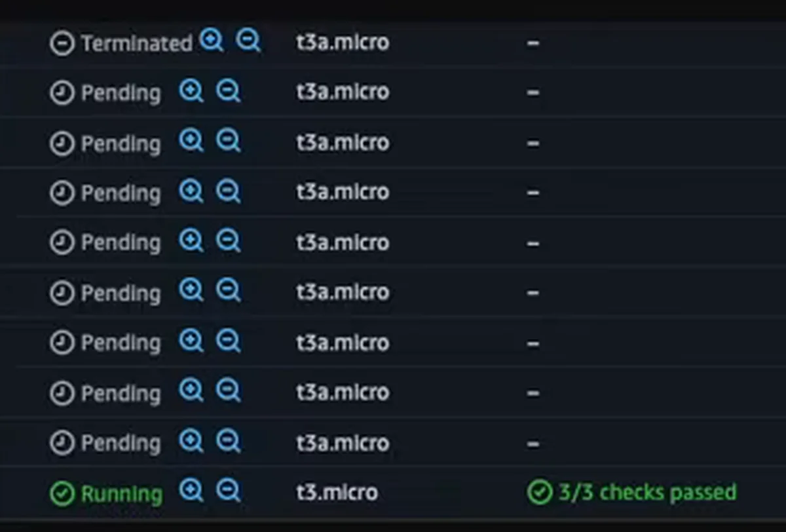Click t3a.micro in the Terminated row

[343, 43]
